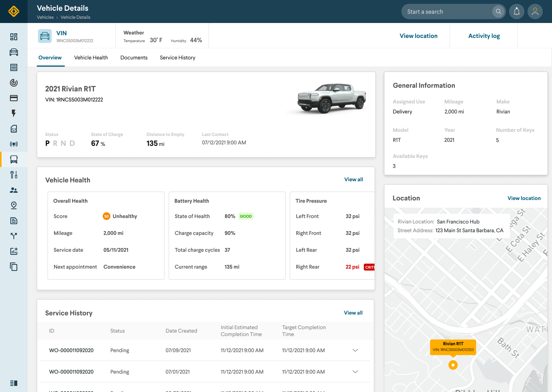552x392 pixels.
Task: Open the radar sidebar icon
Action: click(14, 83)
